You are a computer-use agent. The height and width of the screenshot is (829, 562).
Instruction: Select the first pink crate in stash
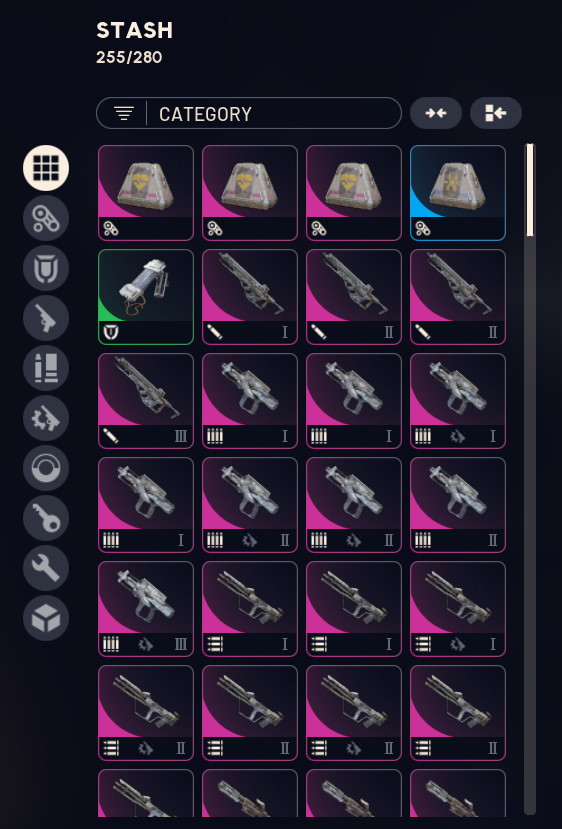pos(146,193)
